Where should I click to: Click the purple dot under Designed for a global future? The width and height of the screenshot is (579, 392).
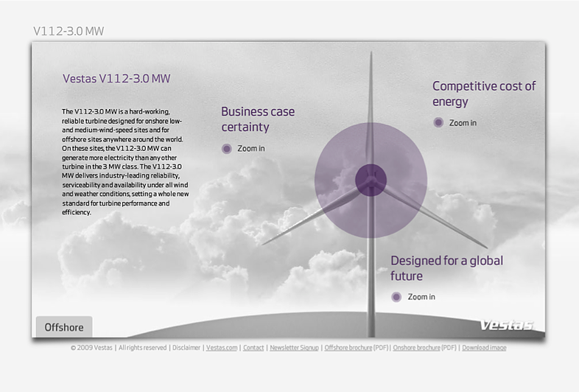396,297
